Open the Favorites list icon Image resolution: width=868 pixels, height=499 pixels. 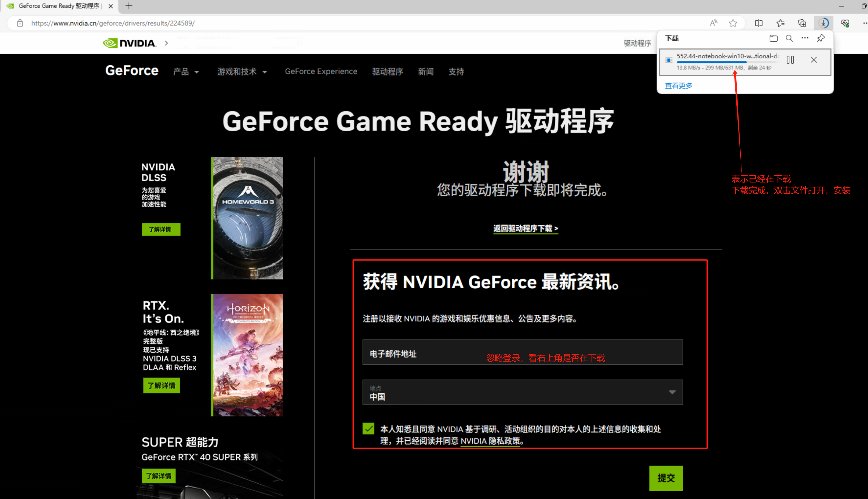(x=781, y=23)
